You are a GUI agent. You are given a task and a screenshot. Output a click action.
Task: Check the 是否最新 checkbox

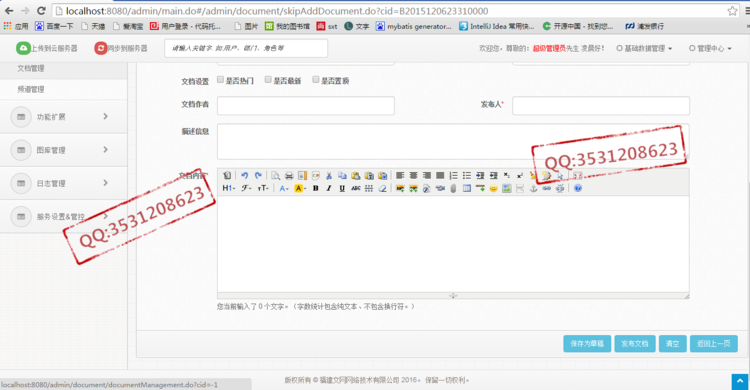coord(268,79)
